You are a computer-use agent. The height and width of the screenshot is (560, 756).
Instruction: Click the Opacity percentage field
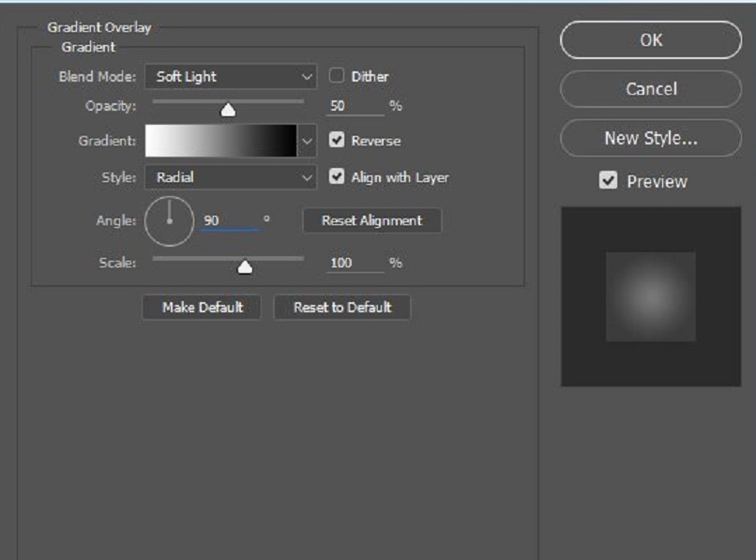tap(354, 106)
